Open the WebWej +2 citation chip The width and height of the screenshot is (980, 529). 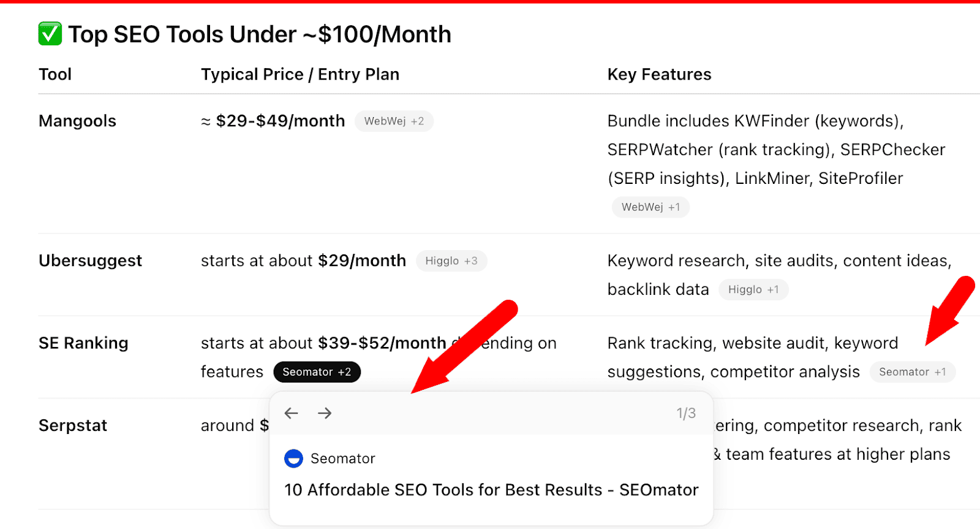coord(394,121)
